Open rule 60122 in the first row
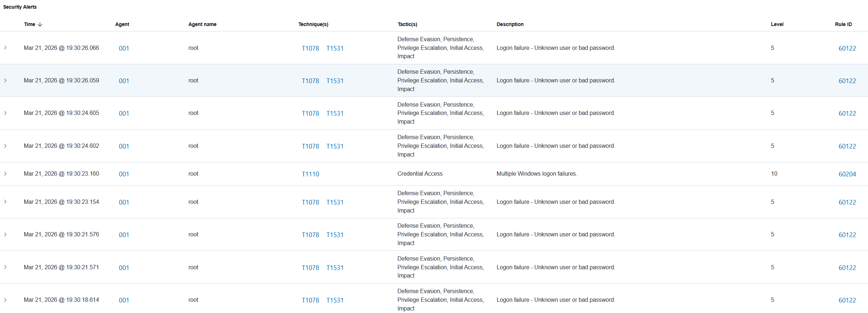The height and width of the screenshot is (313, 868). (847, 48)
